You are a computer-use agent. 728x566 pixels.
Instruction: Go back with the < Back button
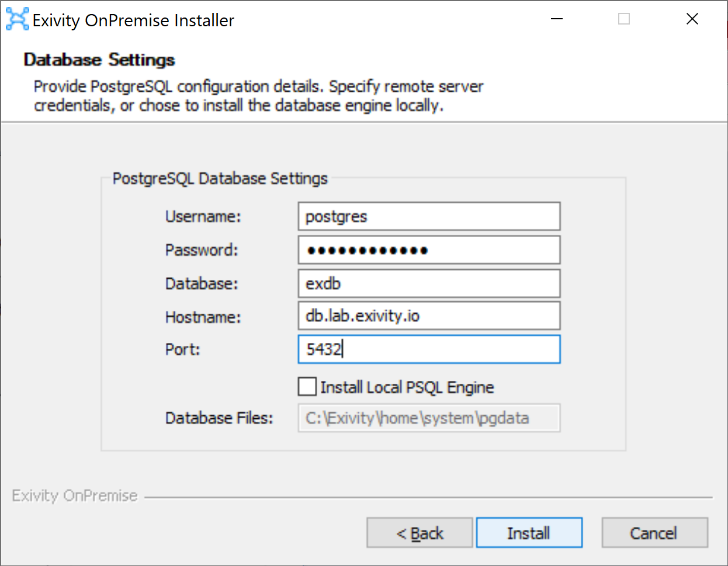[x=420, y=533]
